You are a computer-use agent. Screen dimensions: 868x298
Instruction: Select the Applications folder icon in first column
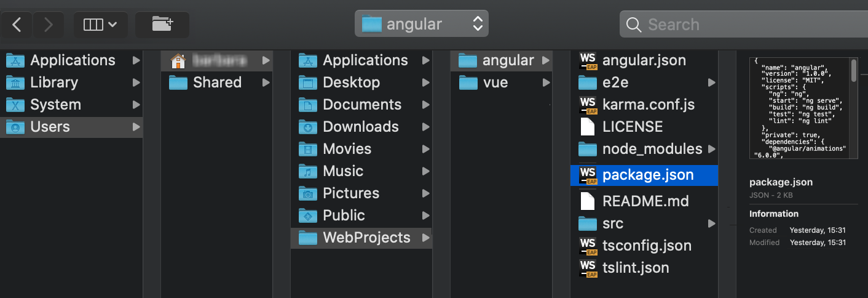tap(15, 60)
